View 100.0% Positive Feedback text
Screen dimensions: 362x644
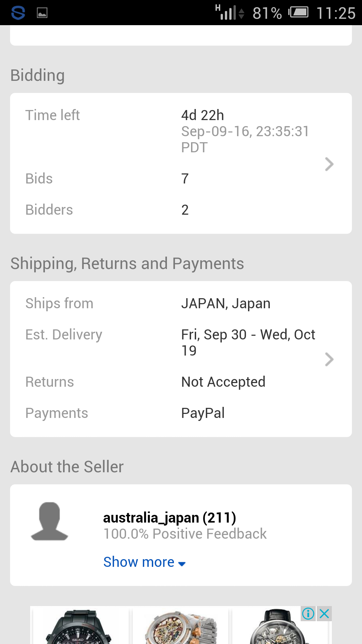tap(185, 534)
